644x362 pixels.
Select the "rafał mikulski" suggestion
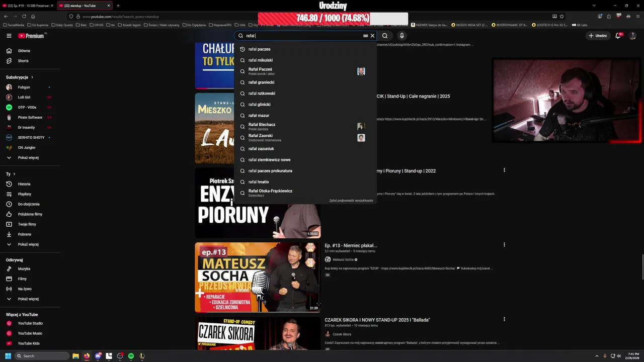tap(305, 60)
